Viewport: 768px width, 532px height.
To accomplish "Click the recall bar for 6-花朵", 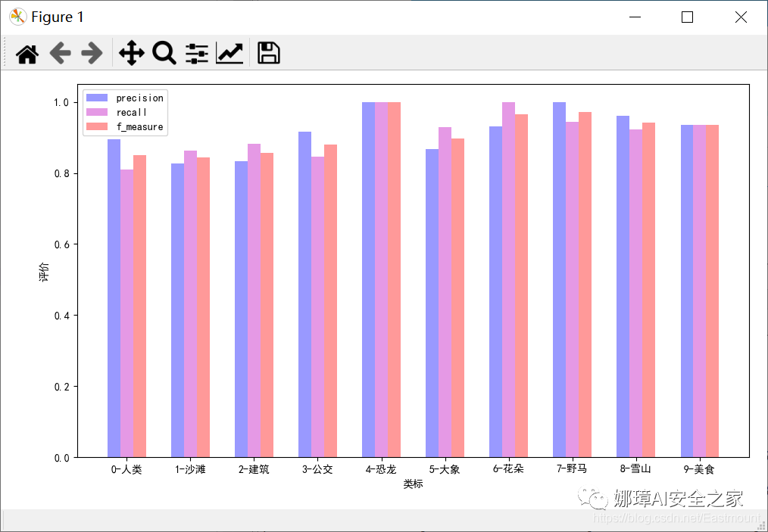I will tap(508, 280).
